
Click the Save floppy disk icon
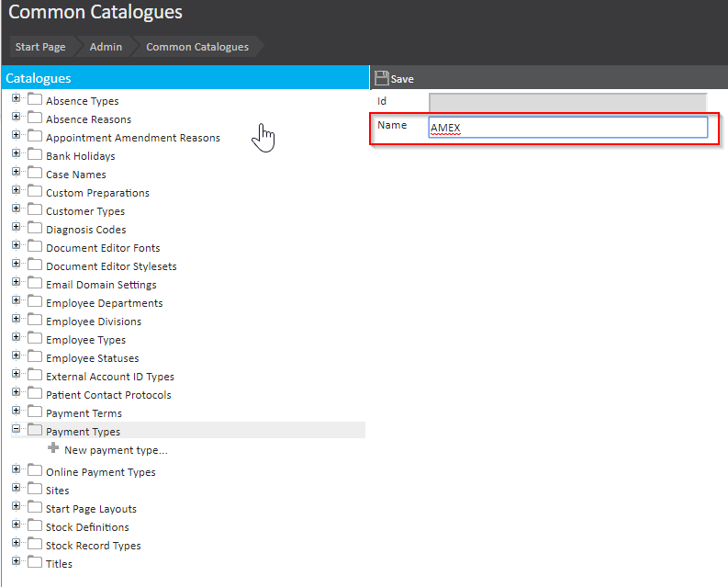click(x=382, y=79)
